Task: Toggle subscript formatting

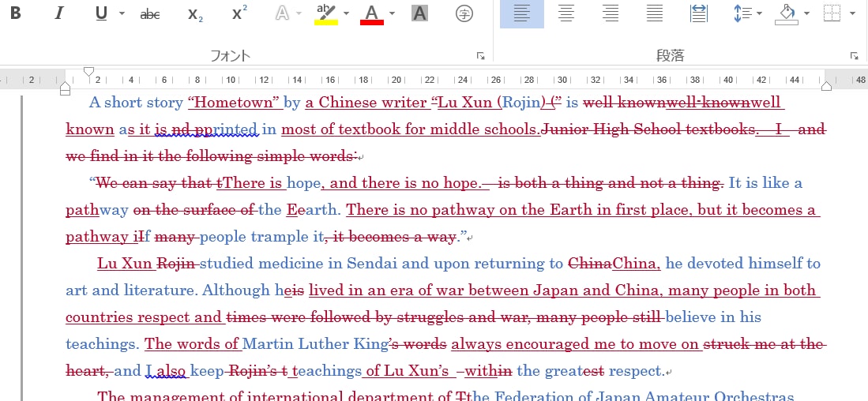Action: coord(195,13)
